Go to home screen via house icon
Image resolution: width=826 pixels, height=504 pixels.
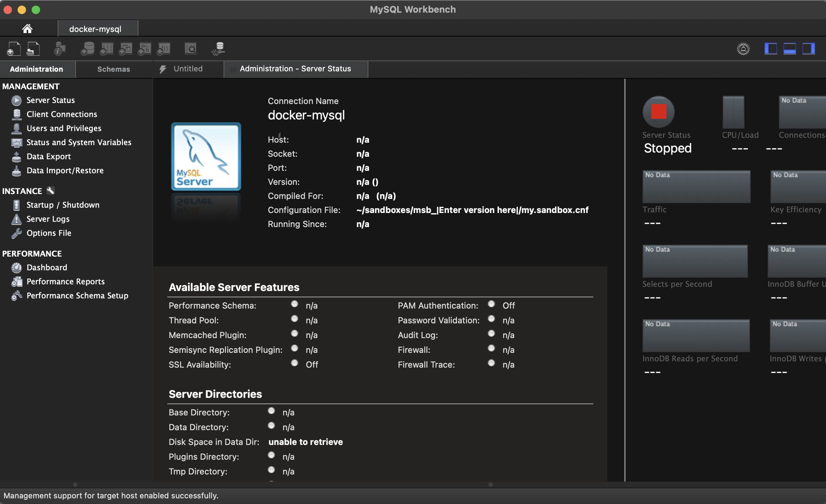pyautogui.click(x=27, y=29)
